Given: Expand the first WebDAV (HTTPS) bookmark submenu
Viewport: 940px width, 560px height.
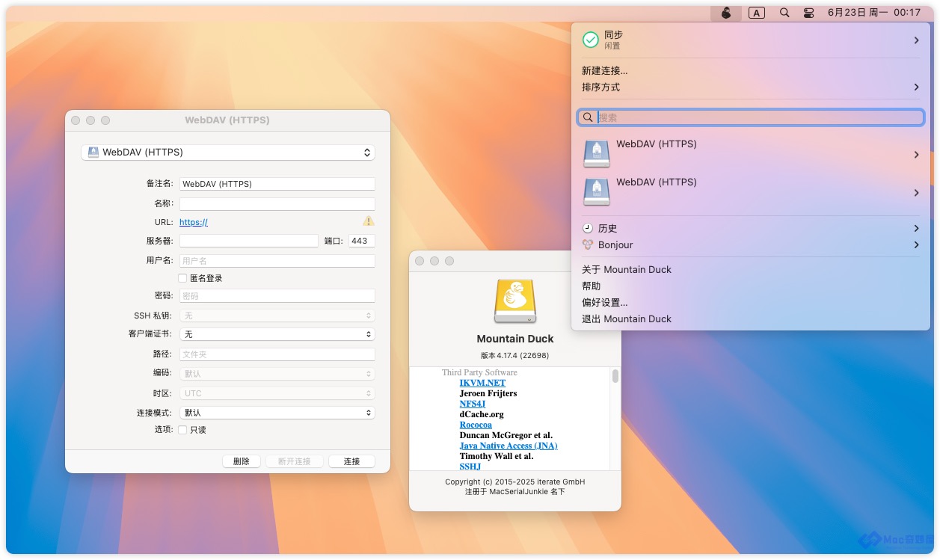Looking at the screenshot, I should click(916, 155).
